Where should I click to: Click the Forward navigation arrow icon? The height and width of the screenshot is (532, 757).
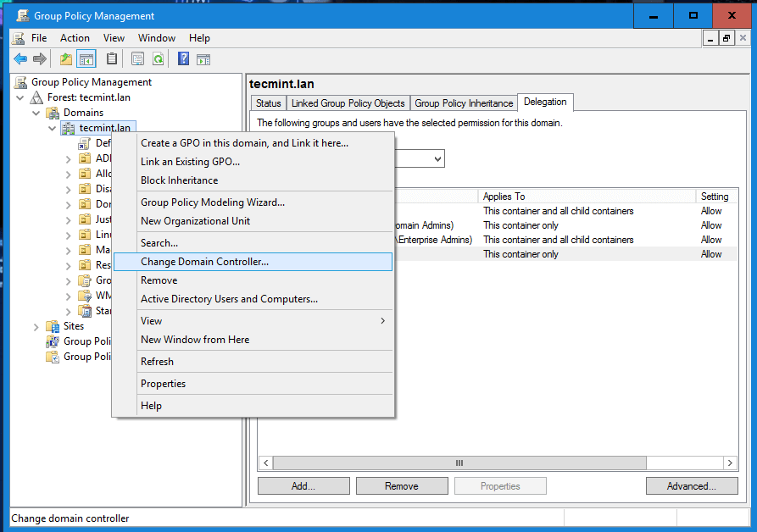coord(39,58)
